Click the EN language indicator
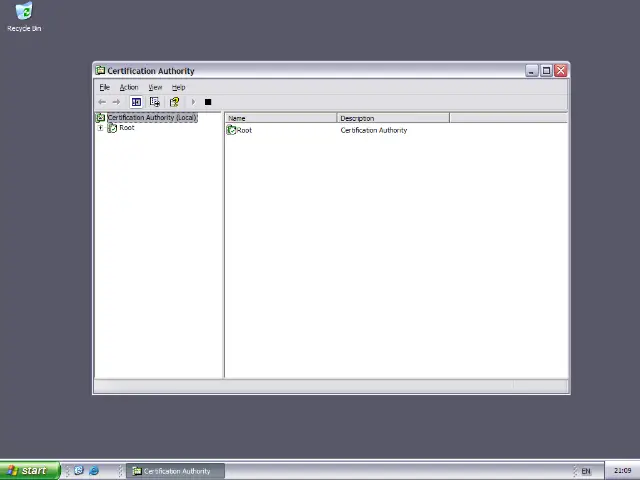Image resolution: width=640 pixels, height=480 pixels. [x=586, y=471]
